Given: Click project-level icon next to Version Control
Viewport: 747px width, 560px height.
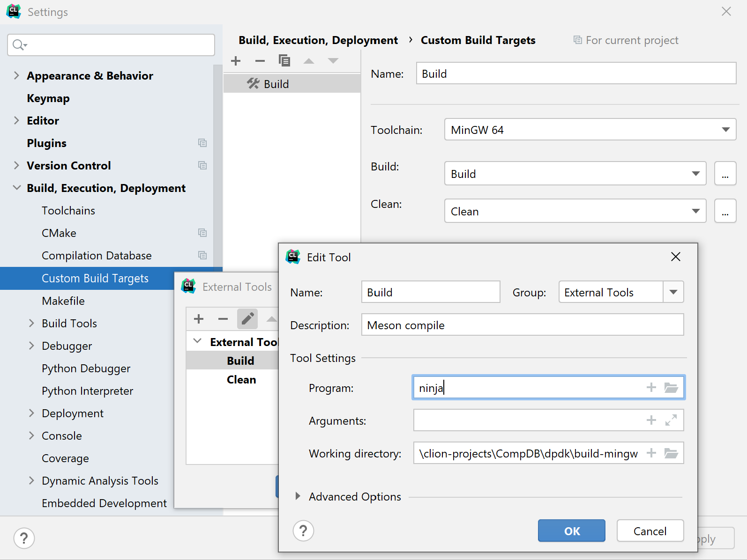Looking at the screenshot, I should pyautogui.click(x=202, y=165).
